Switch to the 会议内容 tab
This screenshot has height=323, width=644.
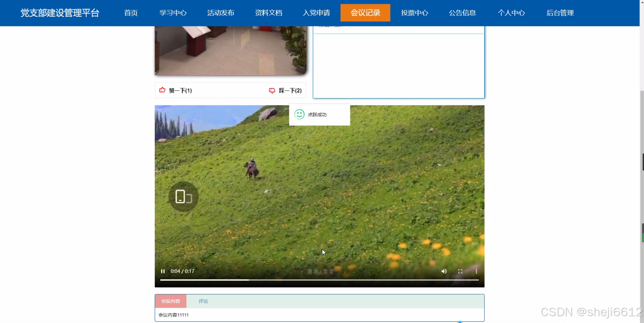[x=170, y=301]
